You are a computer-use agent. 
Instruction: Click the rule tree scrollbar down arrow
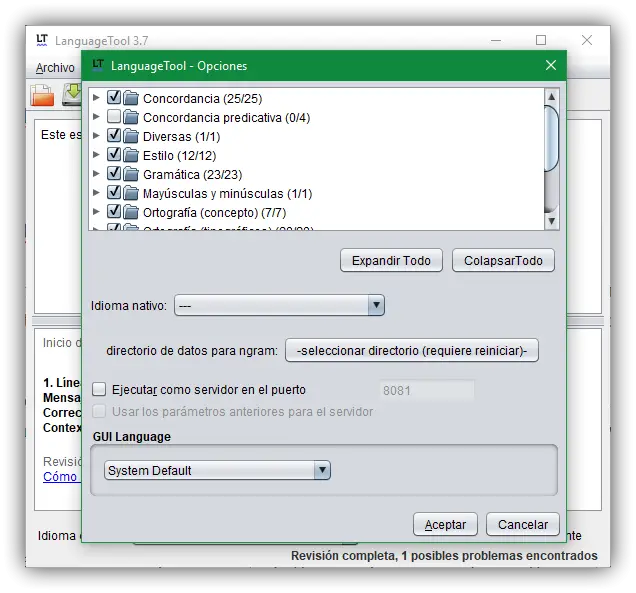[x=551, y=221]
